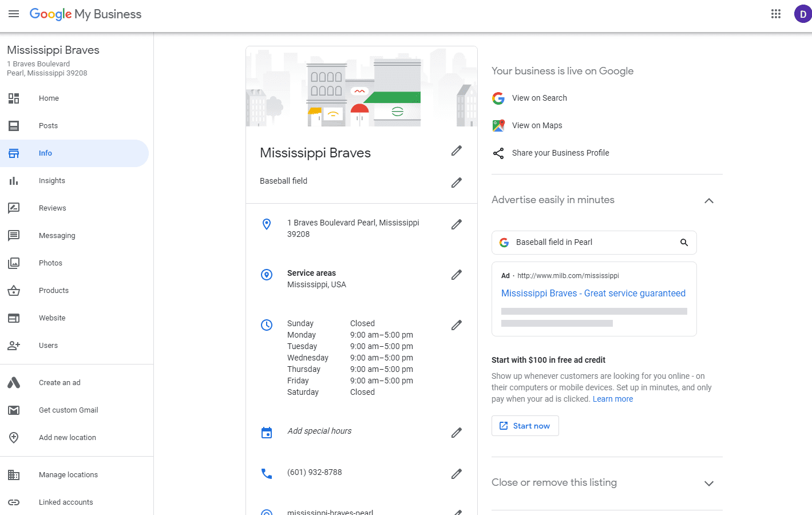Click the magnifier in the ad search box
The width and height of the screenshot is (812, 515).
(x=684, y=243)
